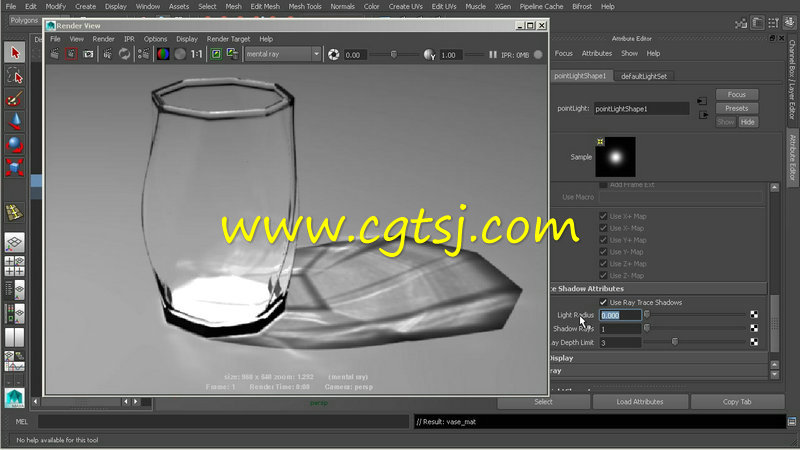The height and width of the screenshot is (450, 800).
Task: Refresh the IPR image
Action: 124,54
